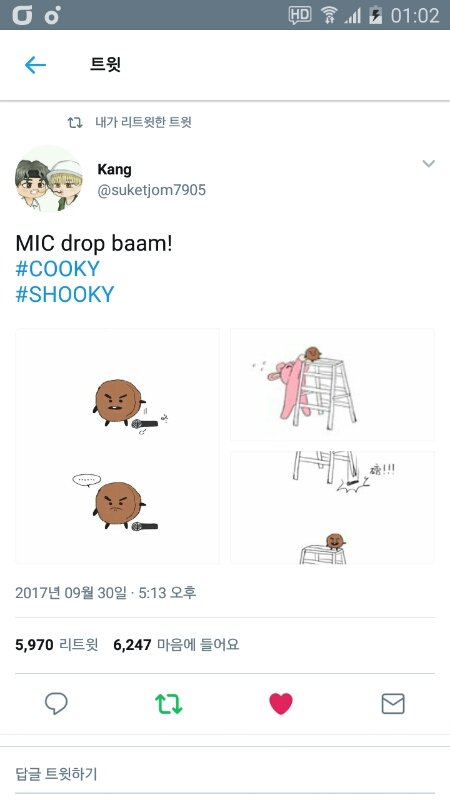This screenshot has height=800, width=450.
Task: Tap the battery status icon
Action: [x=376, y=15]
